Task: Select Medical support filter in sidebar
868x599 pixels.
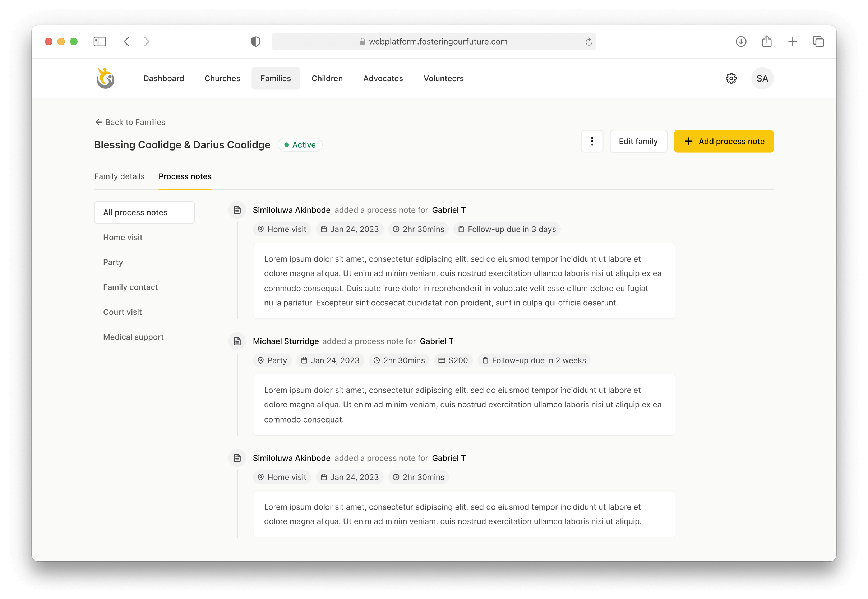Action: (133, 337)
